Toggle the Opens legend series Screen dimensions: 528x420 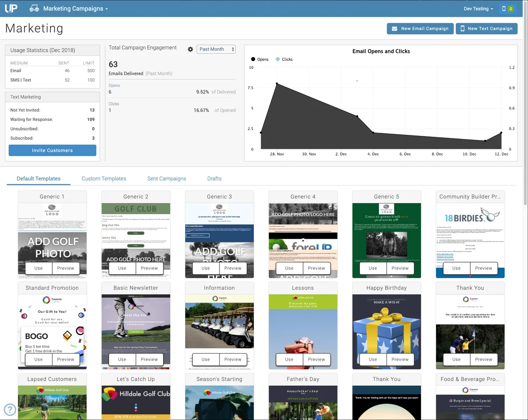(x=260, y=59)
